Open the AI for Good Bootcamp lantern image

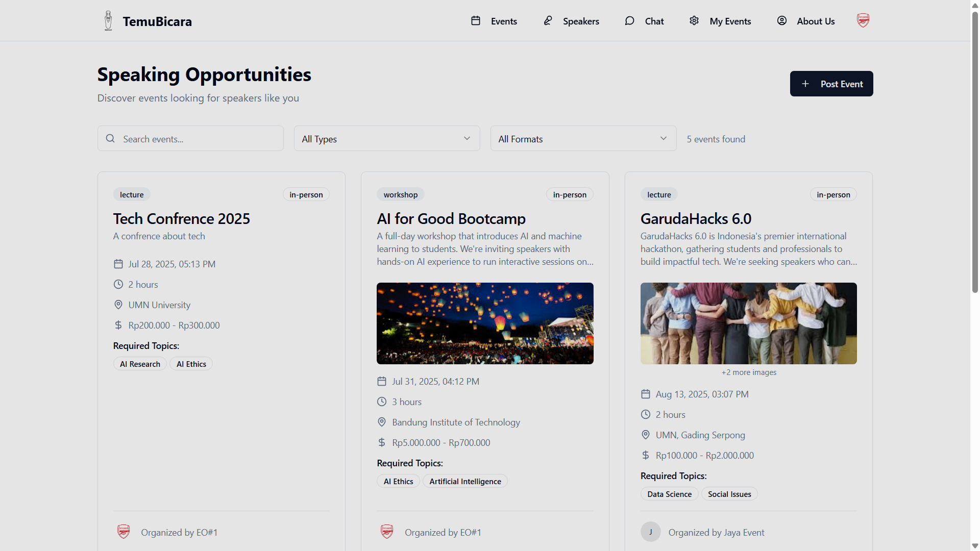pos(485,323)
